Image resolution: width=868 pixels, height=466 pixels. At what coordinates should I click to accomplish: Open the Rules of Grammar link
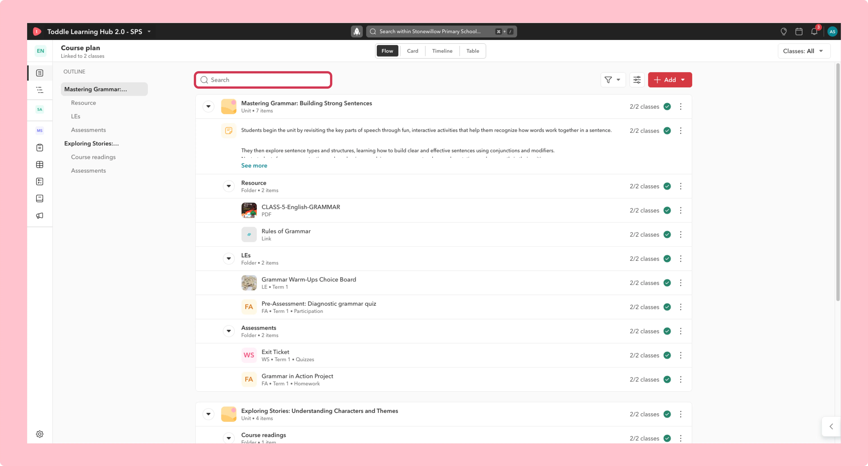tap(286, 231)
